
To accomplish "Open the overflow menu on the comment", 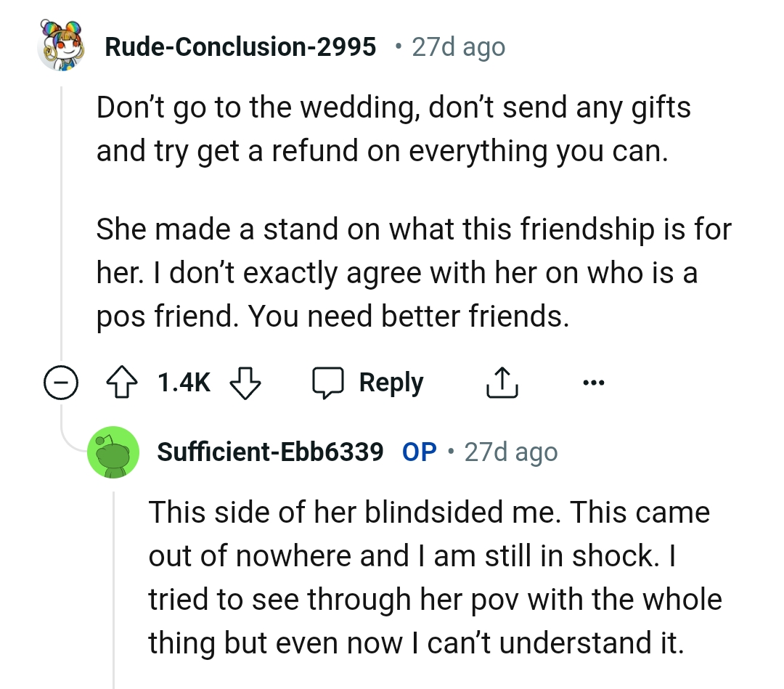I will 594,382.
